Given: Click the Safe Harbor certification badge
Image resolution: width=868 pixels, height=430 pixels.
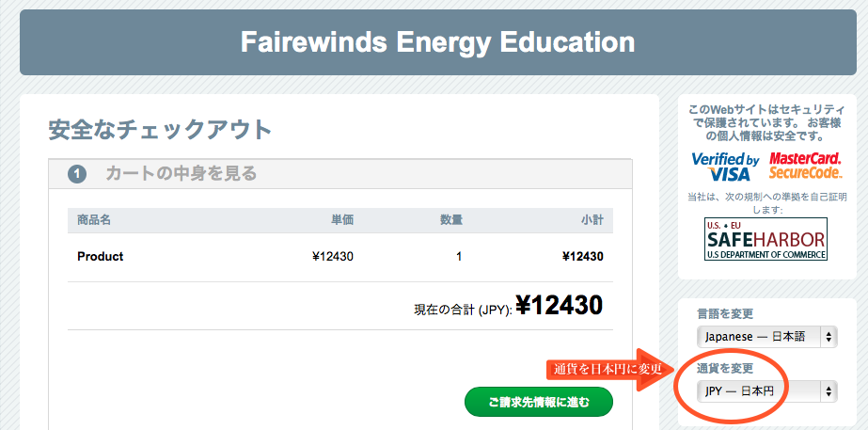Looking at the screenshot, I should [766, 239].
